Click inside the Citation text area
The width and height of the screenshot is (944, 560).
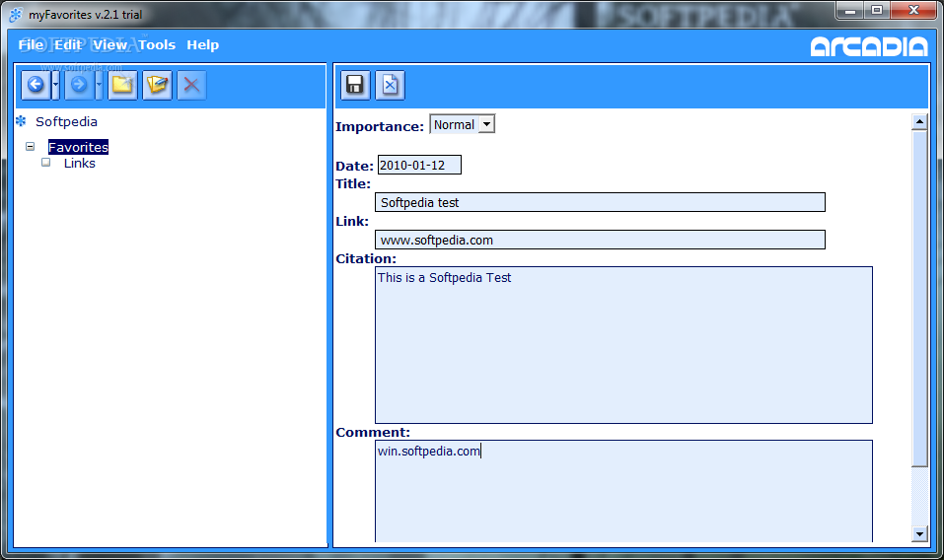[x=623, y=345]
